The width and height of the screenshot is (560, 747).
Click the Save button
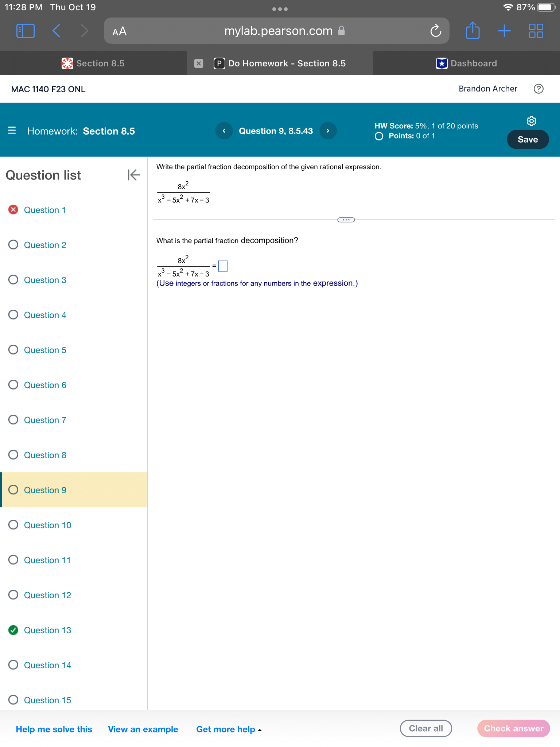[x=528, y=139]
